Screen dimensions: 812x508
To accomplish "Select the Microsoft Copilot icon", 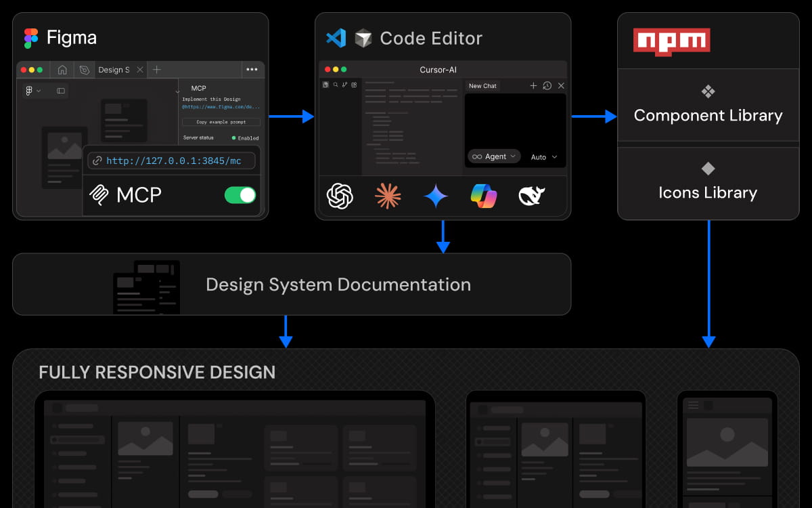I will 484,196.
